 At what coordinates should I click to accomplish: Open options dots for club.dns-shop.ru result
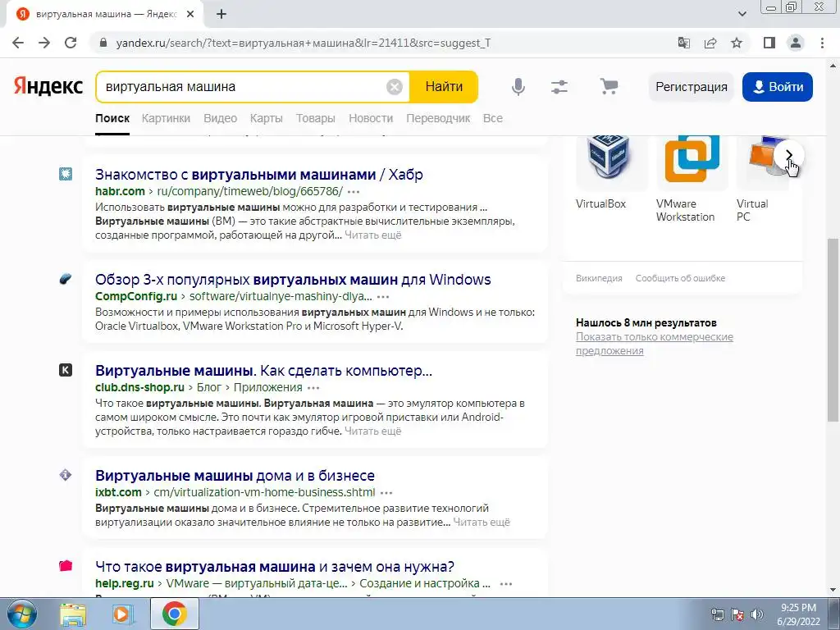coord(313,388)
